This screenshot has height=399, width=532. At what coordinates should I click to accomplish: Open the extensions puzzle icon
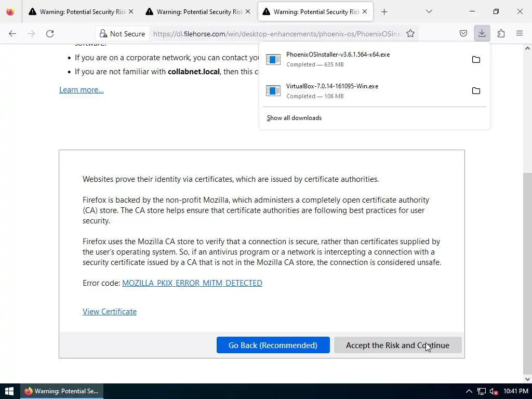click(x=501, y=33)
